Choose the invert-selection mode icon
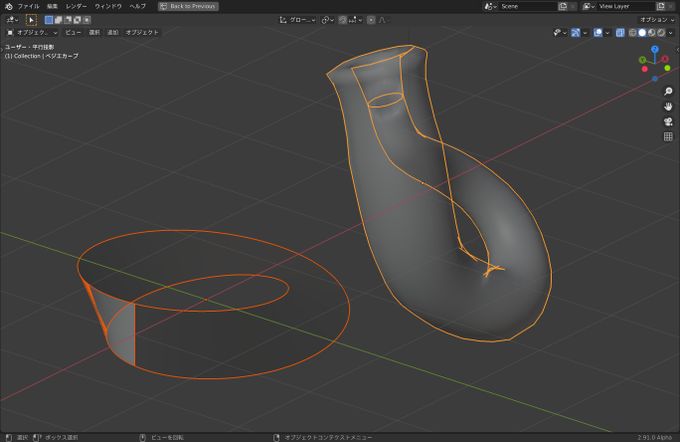 (78, 20)
